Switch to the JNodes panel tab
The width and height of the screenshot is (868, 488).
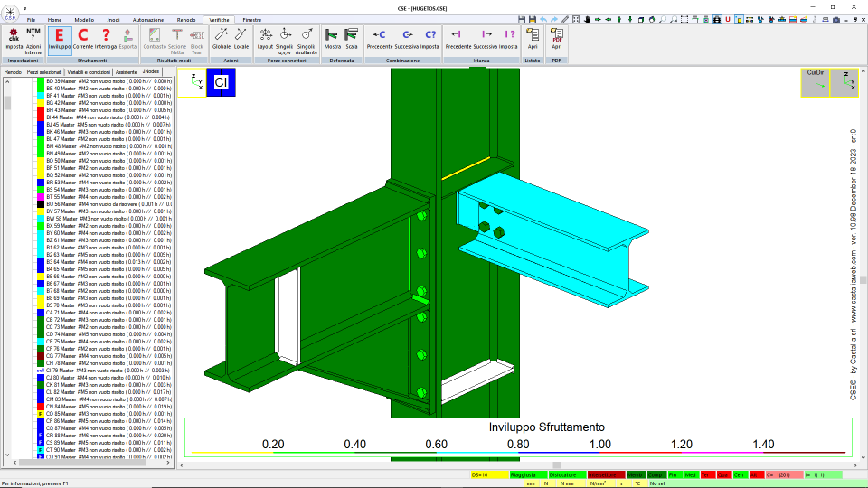tap(151, 72)
